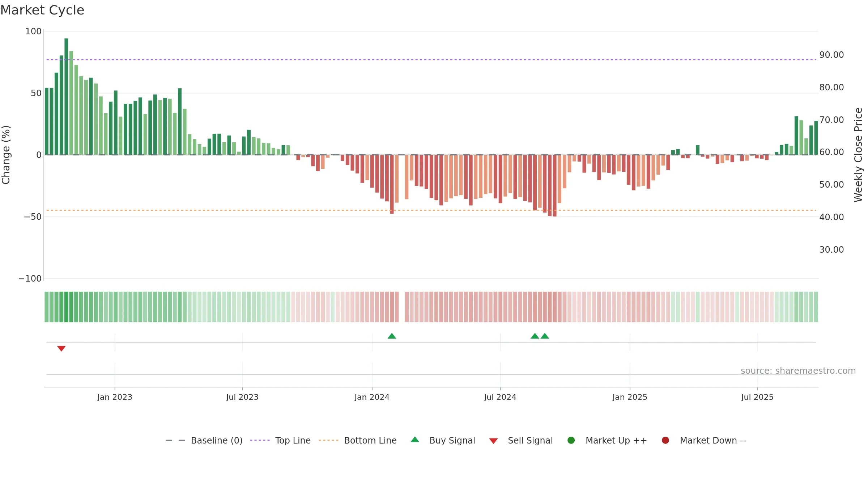Toggle the Market Up ++ legend entry
The image size is (868, 488).
click(x=607, y=440)
